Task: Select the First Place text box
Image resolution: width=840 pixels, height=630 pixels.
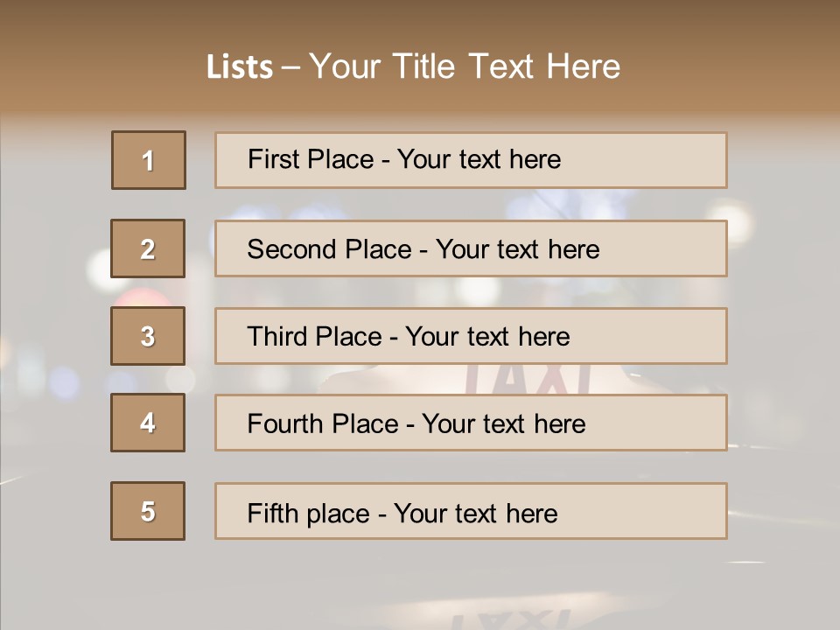Action: click(471, 160)
